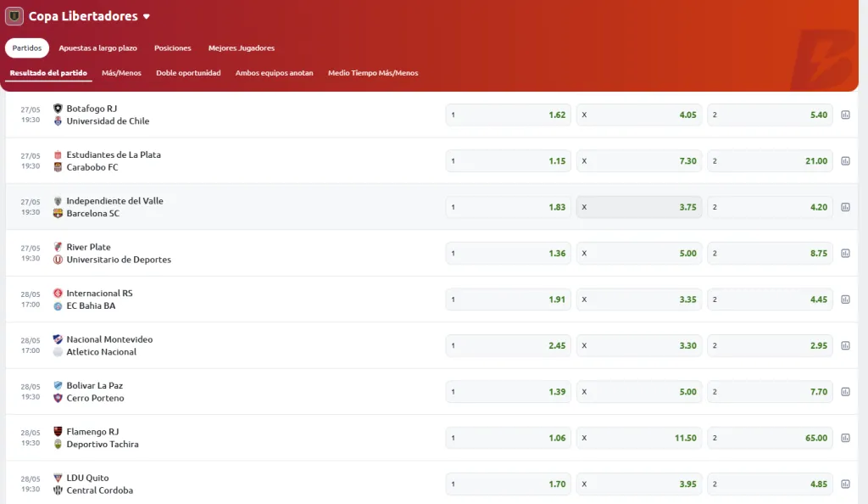The image size is (868, 504).
Task: Pick draw odds 3.75 for Independiente del Valle
Action: pos(639,207)
